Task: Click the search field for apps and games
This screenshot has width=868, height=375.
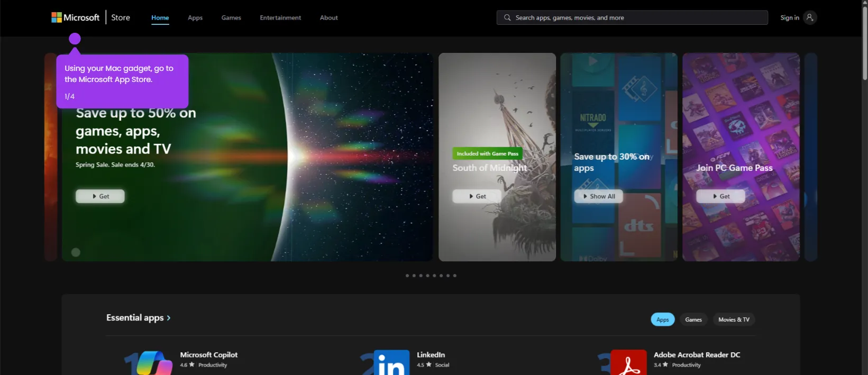Action: point(632,17)
